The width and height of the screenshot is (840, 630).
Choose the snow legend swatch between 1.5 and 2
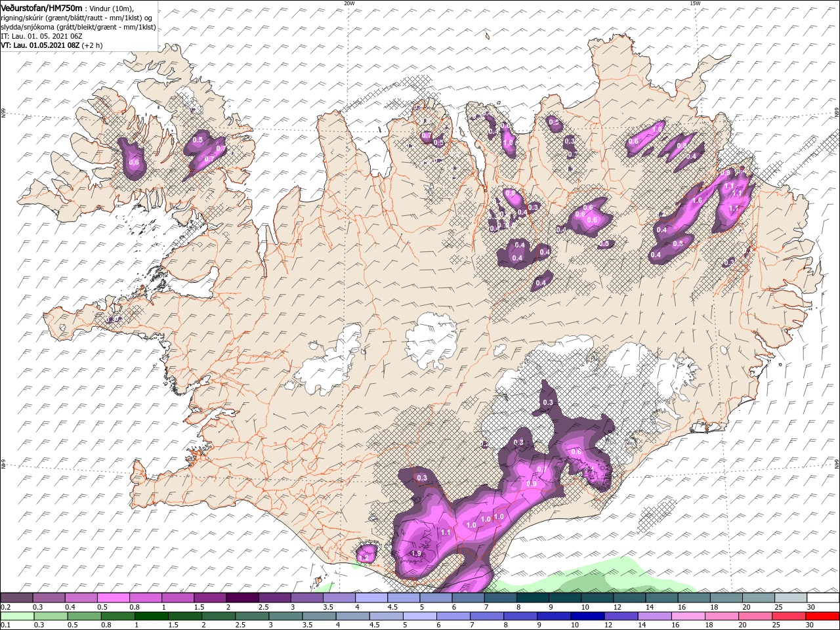pos(210,597)
